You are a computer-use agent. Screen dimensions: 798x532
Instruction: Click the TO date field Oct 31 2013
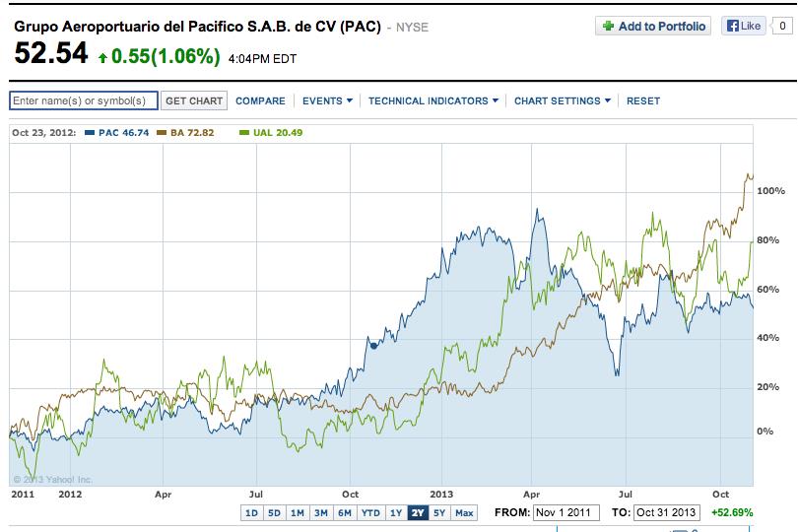pos(667,512)
